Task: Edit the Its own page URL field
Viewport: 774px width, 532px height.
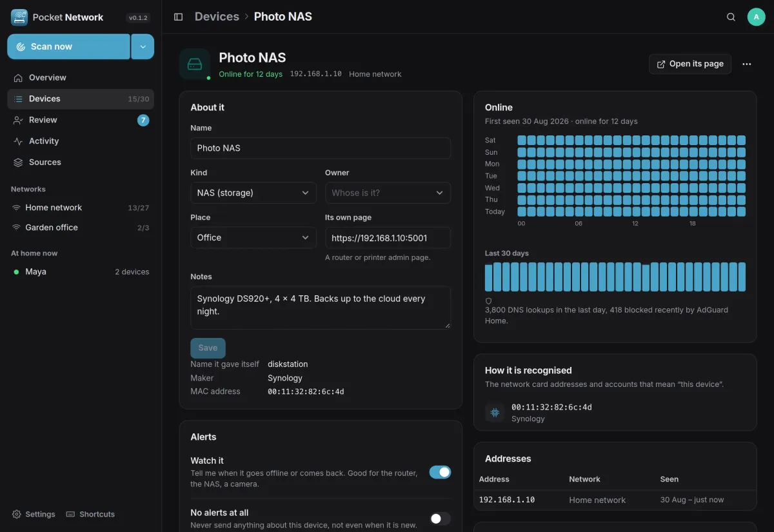Action: click(388, 237)
